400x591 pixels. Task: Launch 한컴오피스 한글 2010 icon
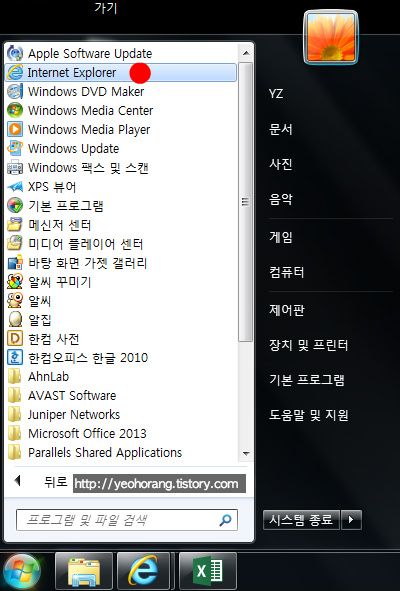coord(15,357)
